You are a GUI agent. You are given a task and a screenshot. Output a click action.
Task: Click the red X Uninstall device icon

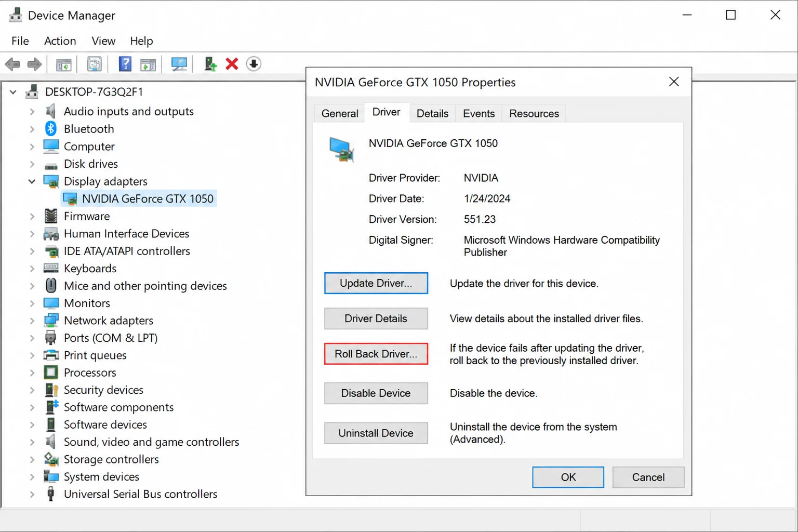tap(232, 64)
